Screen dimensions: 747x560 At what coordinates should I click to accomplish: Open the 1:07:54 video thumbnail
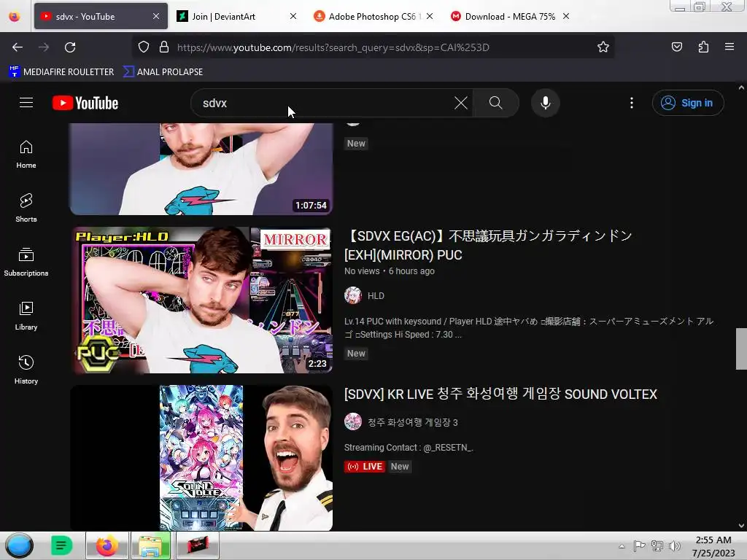click(x=201, y=169)
